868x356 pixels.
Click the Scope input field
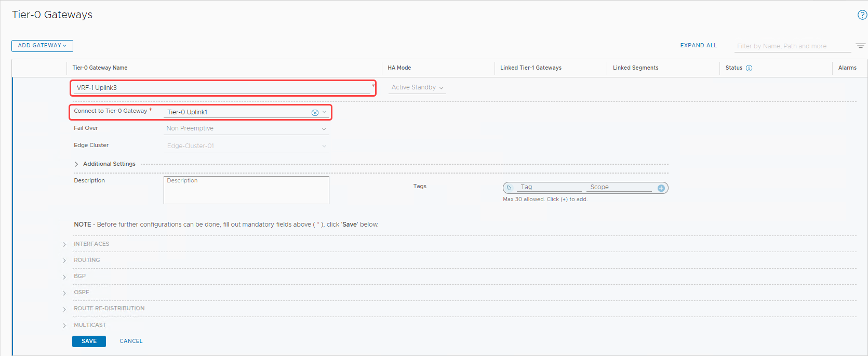pyautogui.click(x=619, y=187)
